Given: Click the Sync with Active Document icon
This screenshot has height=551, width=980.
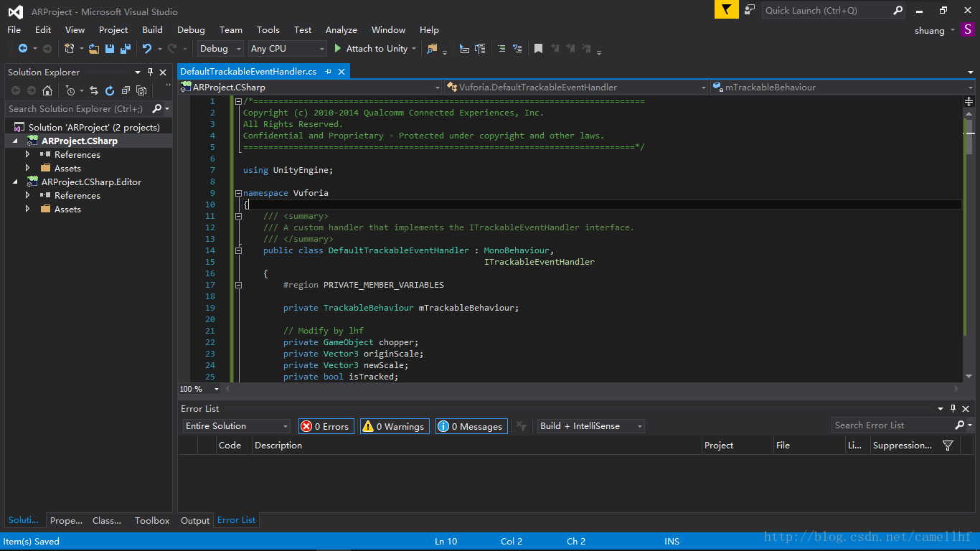Looking at the screenshot, I should [x=94, y=90].
